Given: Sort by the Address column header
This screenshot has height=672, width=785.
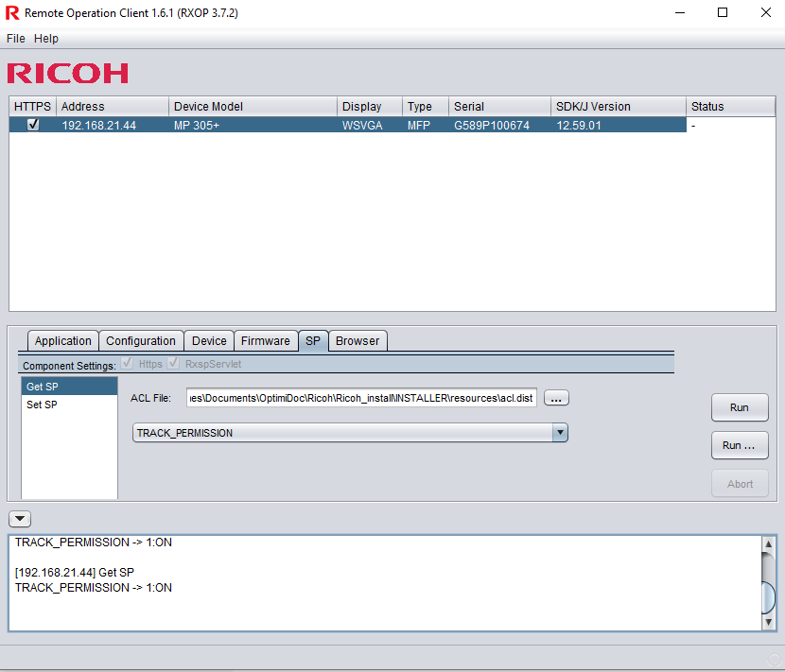Looking at the screenshot, I should pos(113,107).
